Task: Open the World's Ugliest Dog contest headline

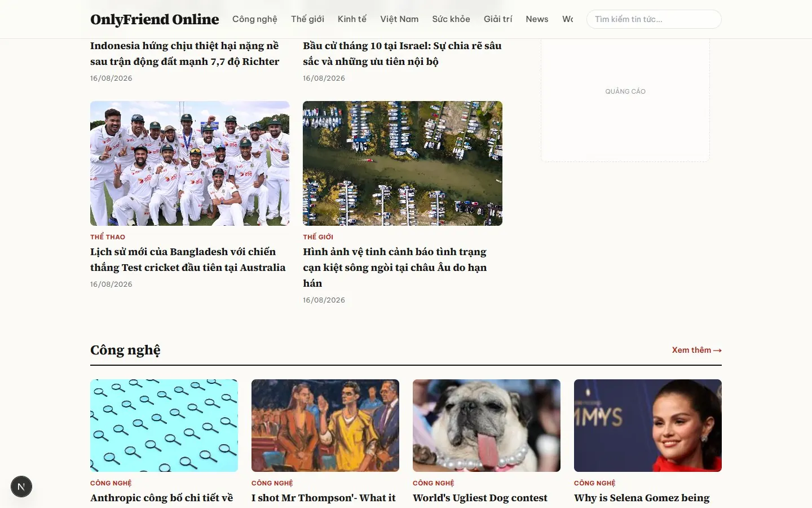Action: coord(480,498)
